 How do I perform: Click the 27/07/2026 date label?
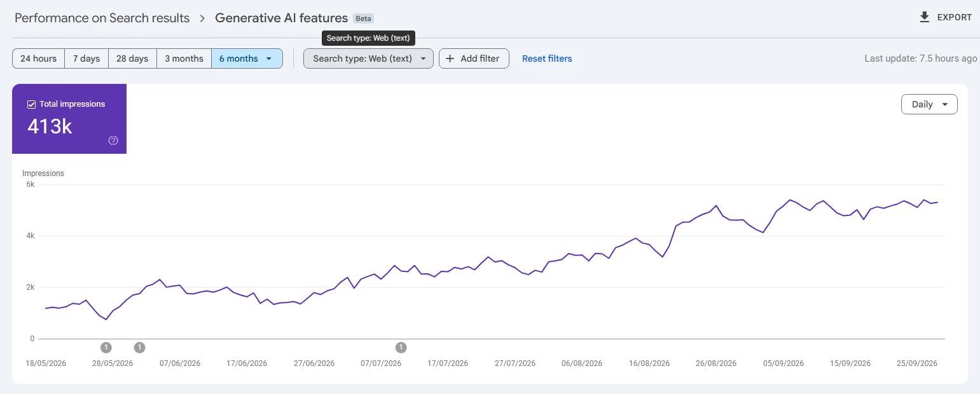pyautogui.click(x=515, y=363)
